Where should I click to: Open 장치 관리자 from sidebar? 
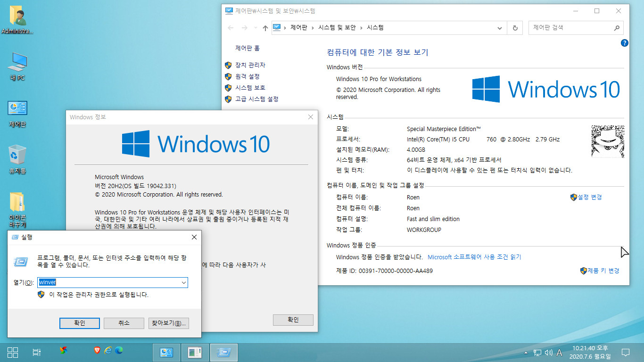[x=250, y=65]
